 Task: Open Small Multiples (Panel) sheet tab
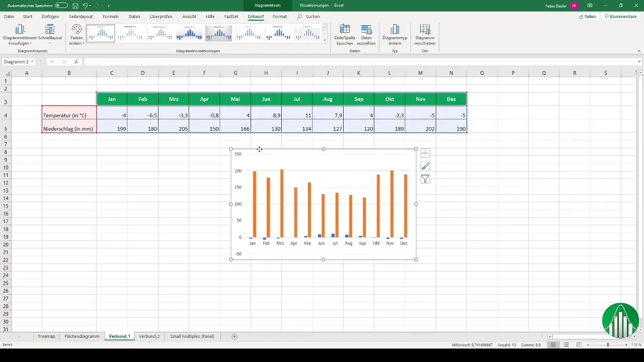pyautogui.click(x=192, y=336)
